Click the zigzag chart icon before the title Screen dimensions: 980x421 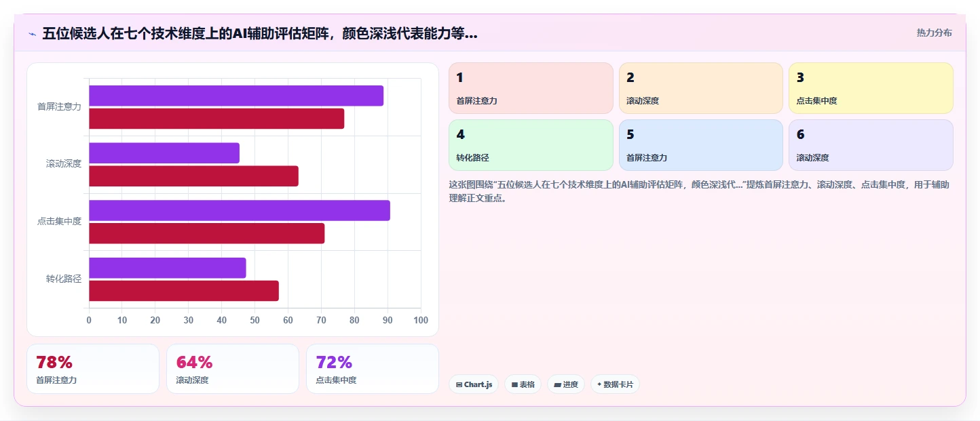coord(32,34)
